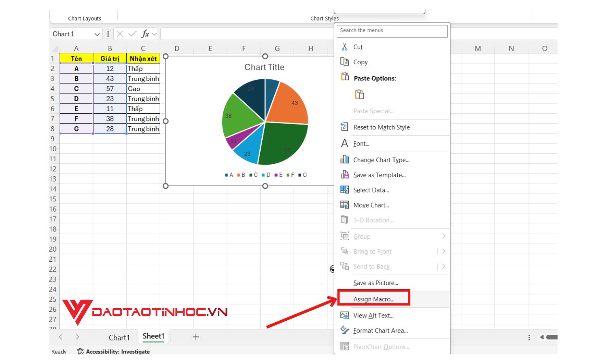Viewport: 607px width, 364px height.
Task: Click the Change Chart Type icon
Action: click(345, 160)
